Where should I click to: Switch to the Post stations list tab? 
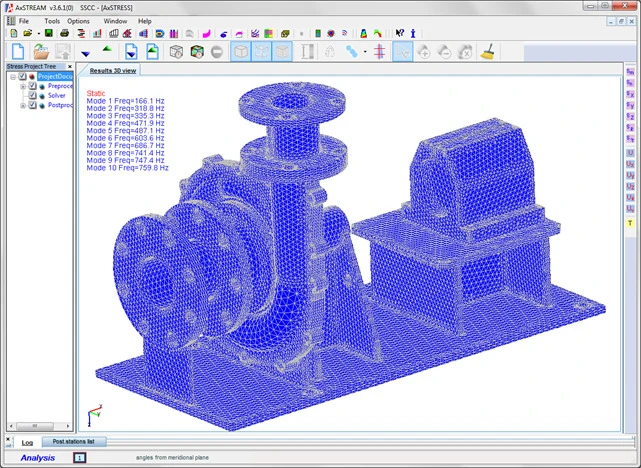(74, 441)
